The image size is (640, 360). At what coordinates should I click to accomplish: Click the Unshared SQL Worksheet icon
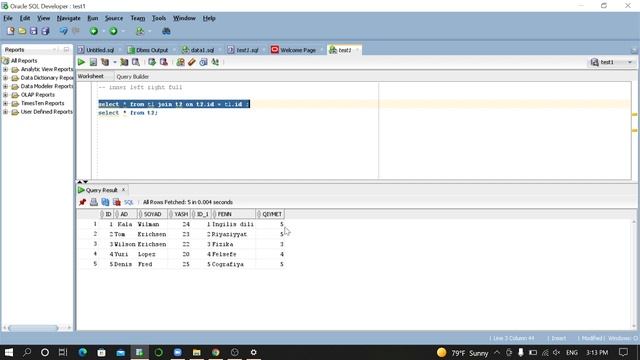pyautogui.click(x=180, y=62)
